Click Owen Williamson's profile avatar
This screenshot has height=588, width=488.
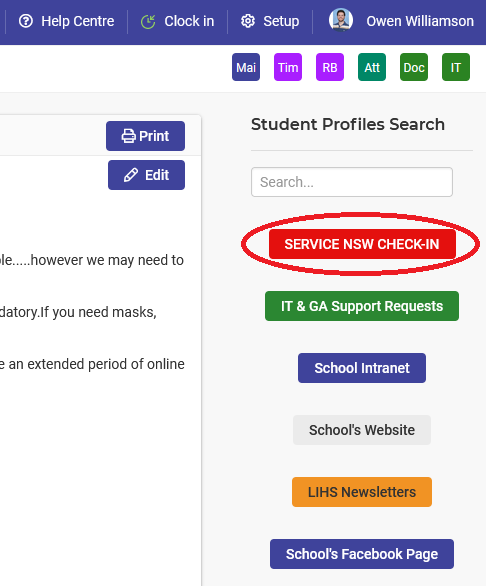pyautogui.click(x=341, y=20)
